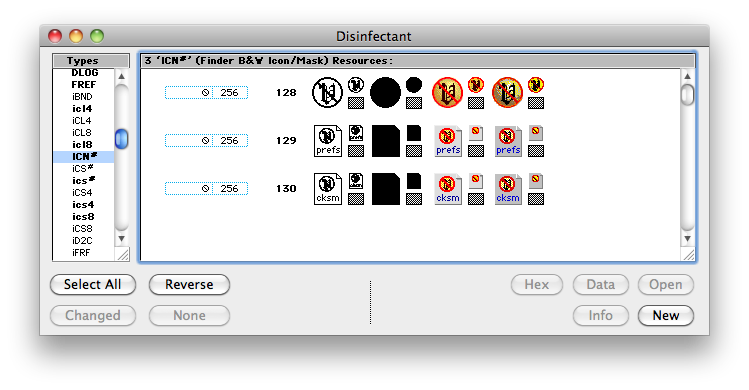Select the small round black mask in row 128
Viewport: 749px width, 390px height.
coord(414,85)
